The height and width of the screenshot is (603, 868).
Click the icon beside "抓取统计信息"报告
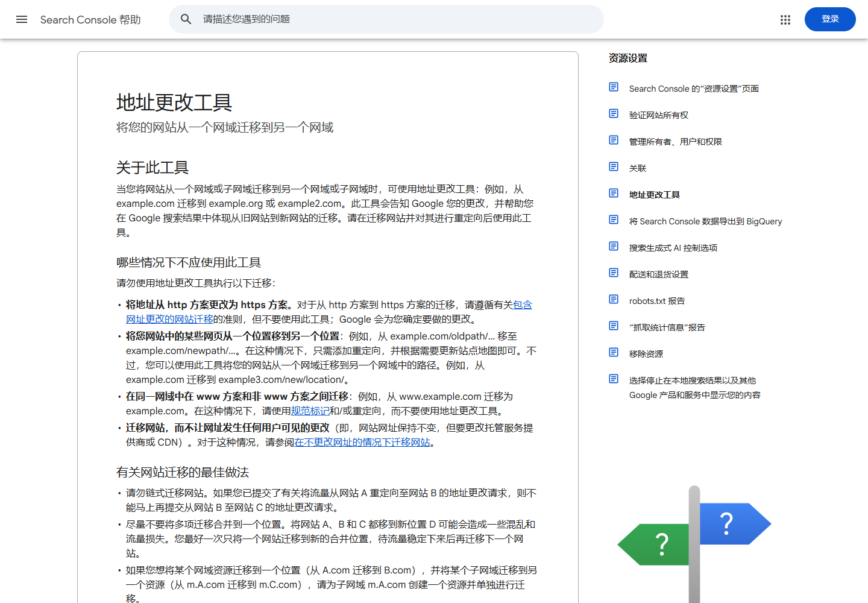(614, 326)
